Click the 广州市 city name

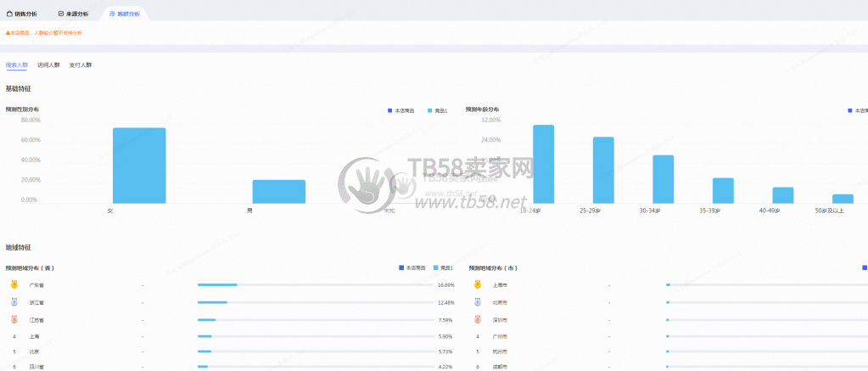(500, 336)
